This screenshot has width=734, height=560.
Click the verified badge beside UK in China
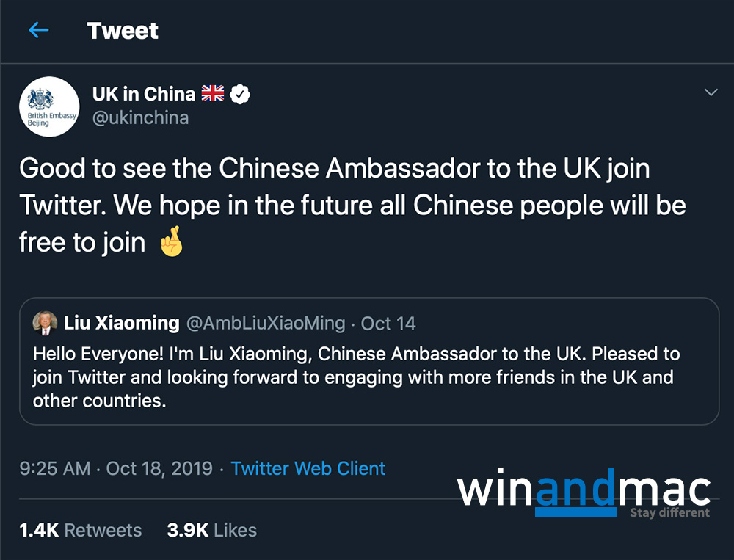241,94
